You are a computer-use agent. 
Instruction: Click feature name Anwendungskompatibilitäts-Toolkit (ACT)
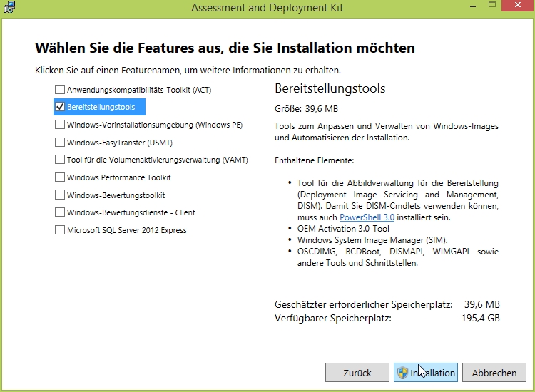pyautogui.click(x=139, y=90)
